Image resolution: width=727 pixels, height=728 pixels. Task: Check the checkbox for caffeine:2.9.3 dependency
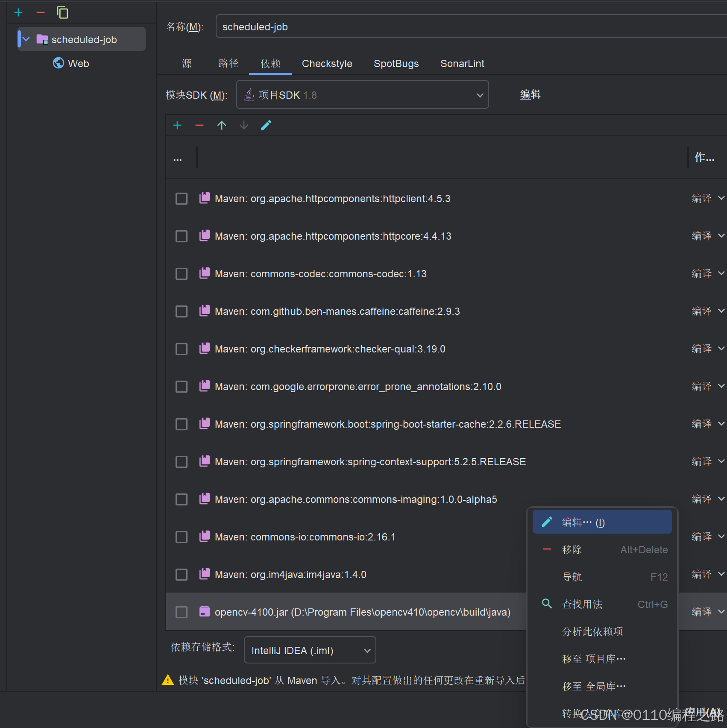coord(181,311)
